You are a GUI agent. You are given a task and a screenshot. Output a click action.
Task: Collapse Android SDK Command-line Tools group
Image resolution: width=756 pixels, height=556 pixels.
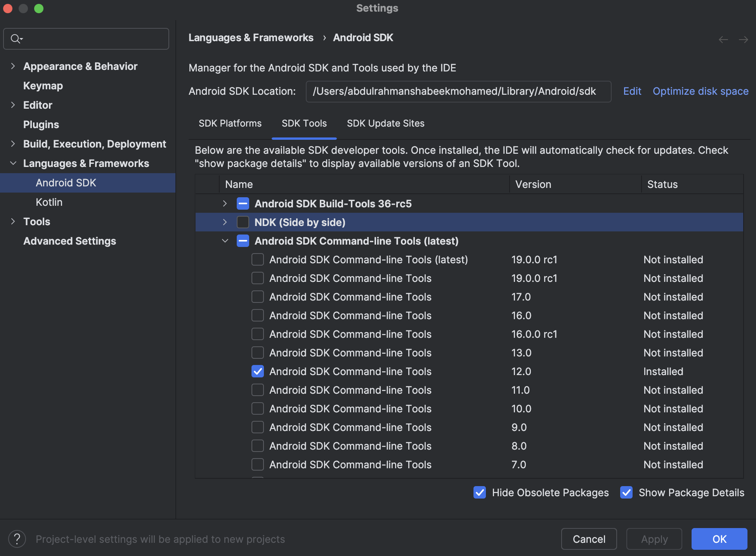(225, 241)
